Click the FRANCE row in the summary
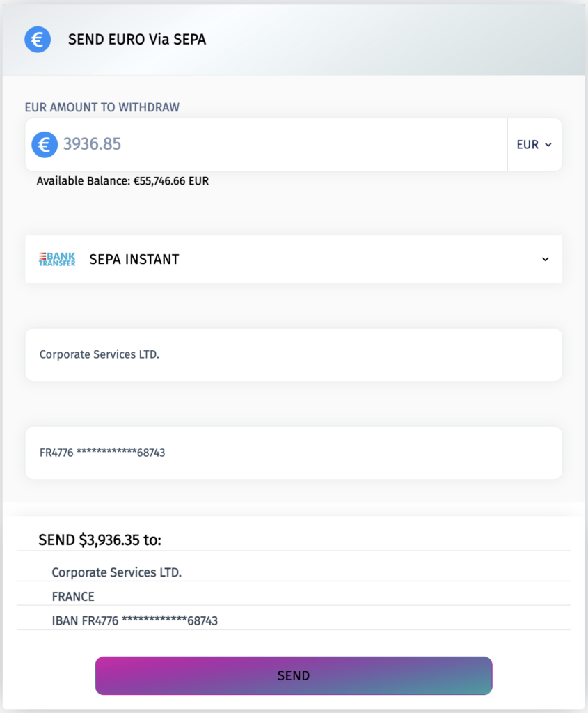This screenshot has width=588, height=713. (x=73, y=597)
